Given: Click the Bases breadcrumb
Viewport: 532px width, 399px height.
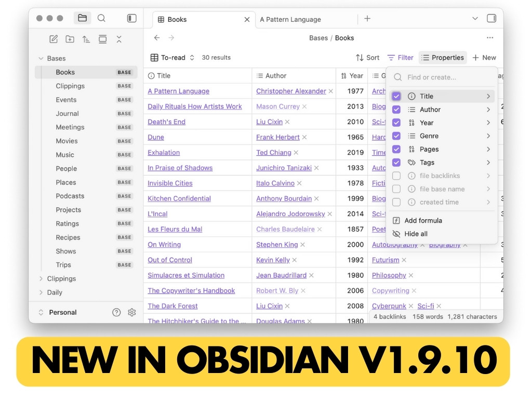Looking at the screenshot, I should [x=318, y=38].
